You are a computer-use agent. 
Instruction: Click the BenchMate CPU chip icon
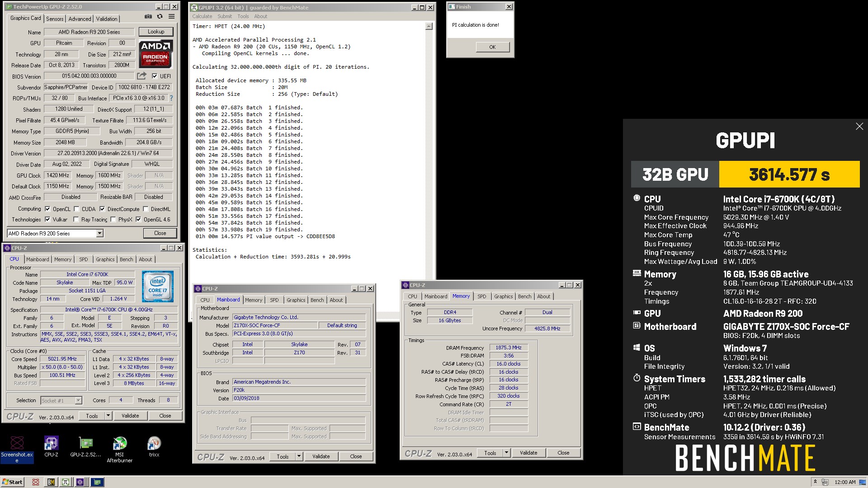pos(637,198)
